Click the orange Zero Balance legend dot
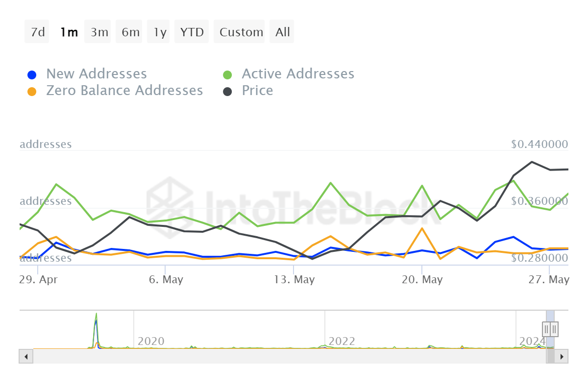The height and width of the screenshot is (392, 588). (x=32, y=92)
